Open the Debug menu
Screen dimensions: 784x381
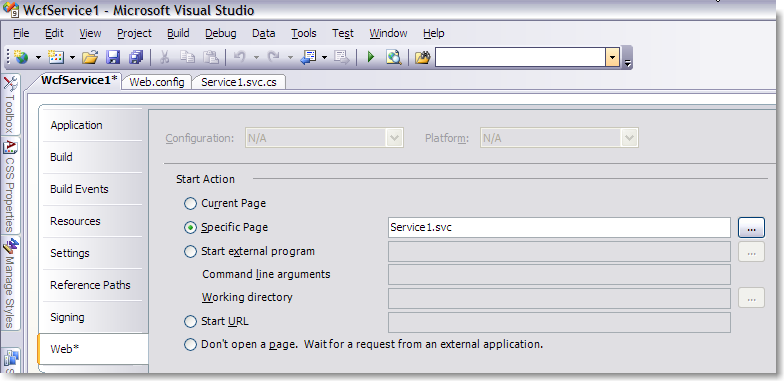coord(220,34)
